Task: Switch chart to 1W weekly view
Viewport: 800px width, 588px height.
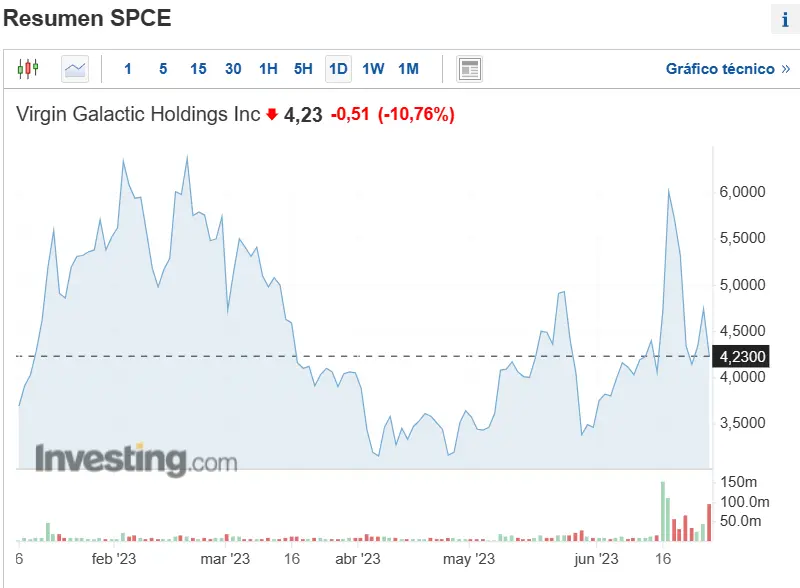Action: 373,69
